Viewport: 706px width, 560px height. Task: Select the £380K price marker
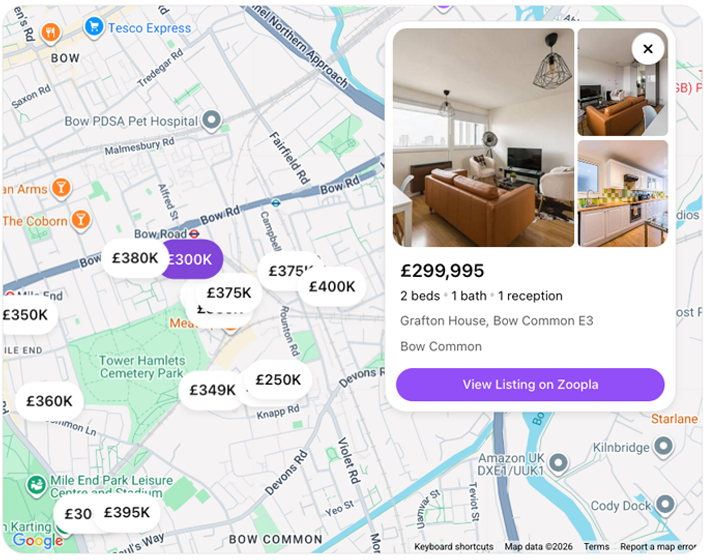(134, 258)
